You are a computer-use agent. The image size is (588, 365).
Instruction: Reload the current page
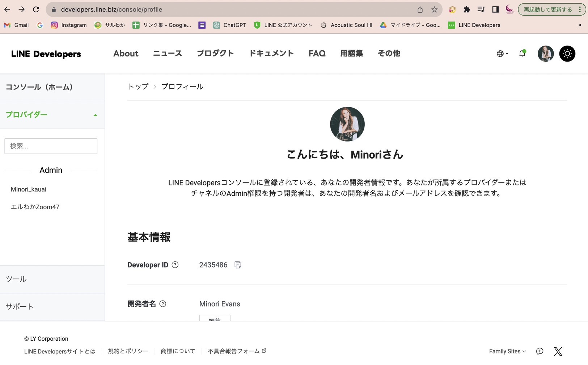36,9
